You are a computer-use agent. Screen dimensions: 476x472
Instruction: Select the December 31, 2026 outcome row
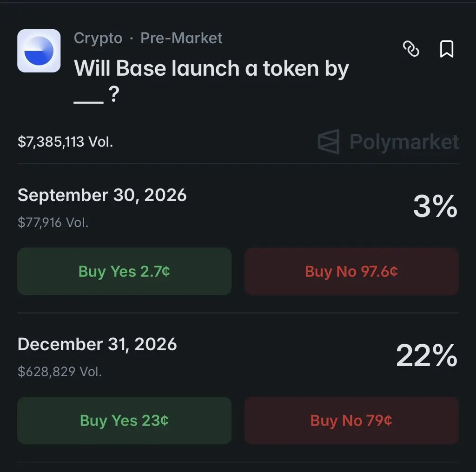pyautogui.click(x=238, y=357)
